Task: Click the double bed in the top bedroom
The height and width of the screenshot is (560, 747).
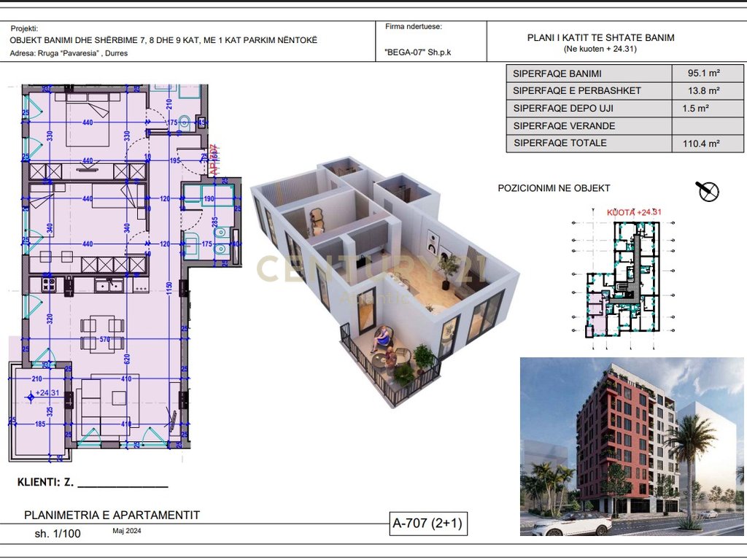Action: [86, 122]
